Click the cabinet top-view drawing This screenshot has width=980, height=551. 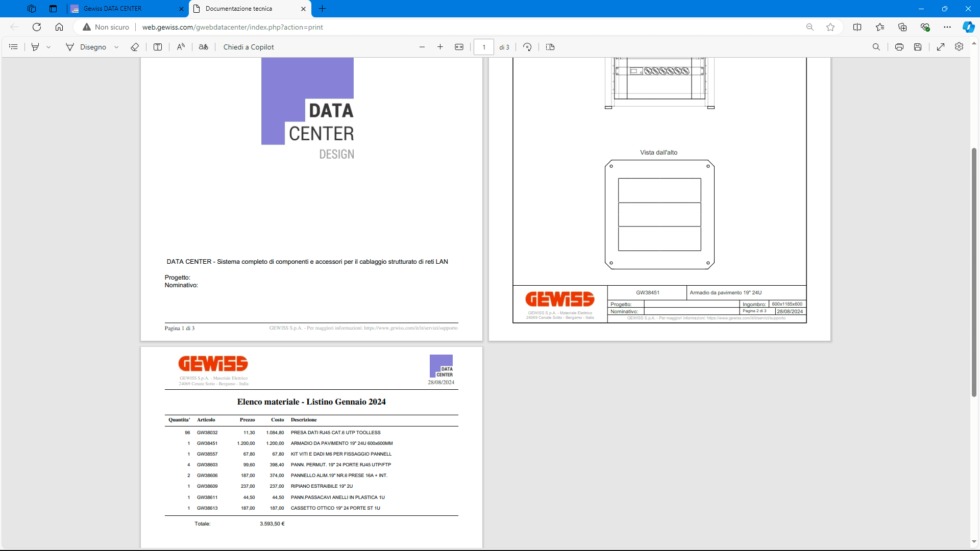[x=659, y=215]
